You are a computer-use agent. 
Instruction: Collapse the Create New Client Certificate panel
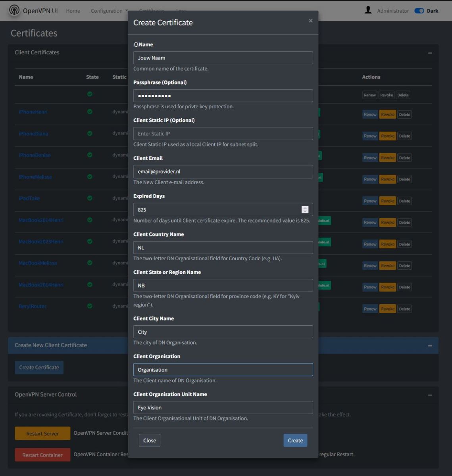pyautogui.click(x=430, y=345)
